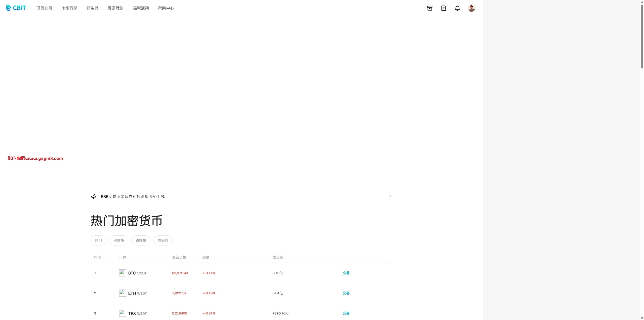Select the 成交额 filter pill
Image resolution: width=644 pixels, height=320 pixels.
(163, 240)
